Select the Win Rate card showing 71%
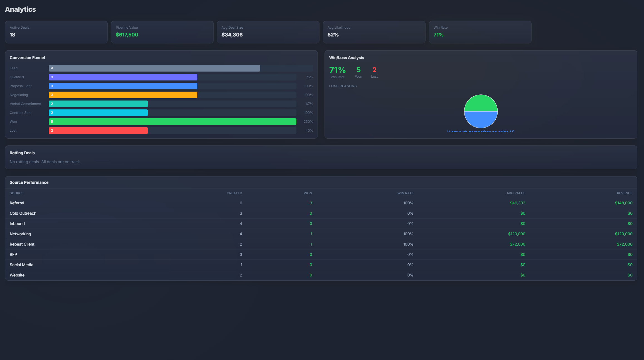The width and height of the screenshot is (644, 360). tap(480, 32)
